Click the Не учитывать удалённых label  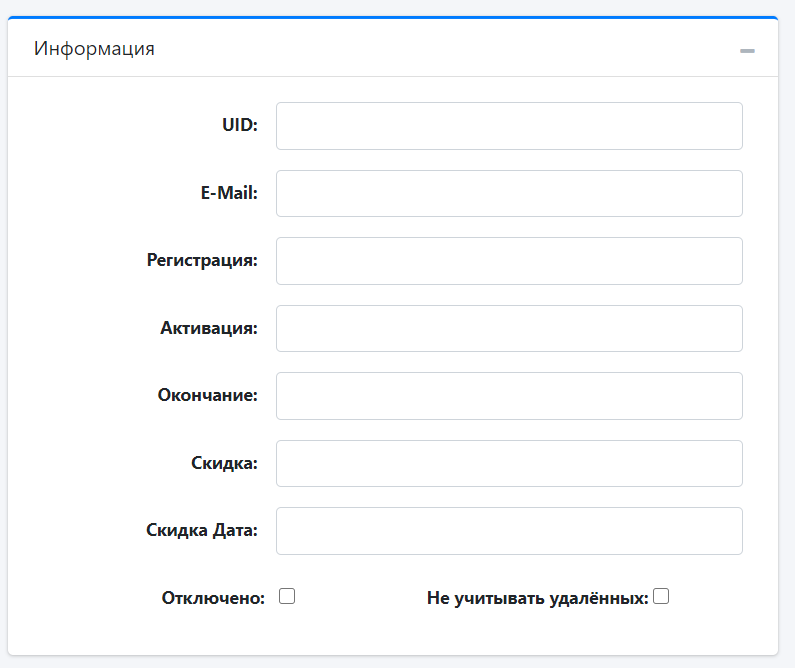pyautogui.click(x=538, y=598)
